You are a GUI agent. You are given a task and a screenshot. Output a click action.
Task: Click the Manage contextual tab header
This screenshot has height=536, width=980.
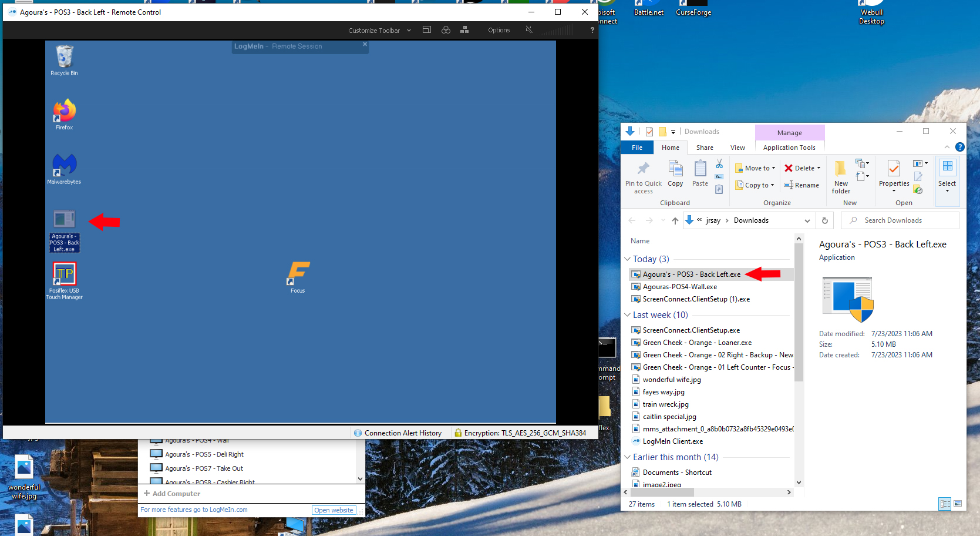(x=790, y=133)
